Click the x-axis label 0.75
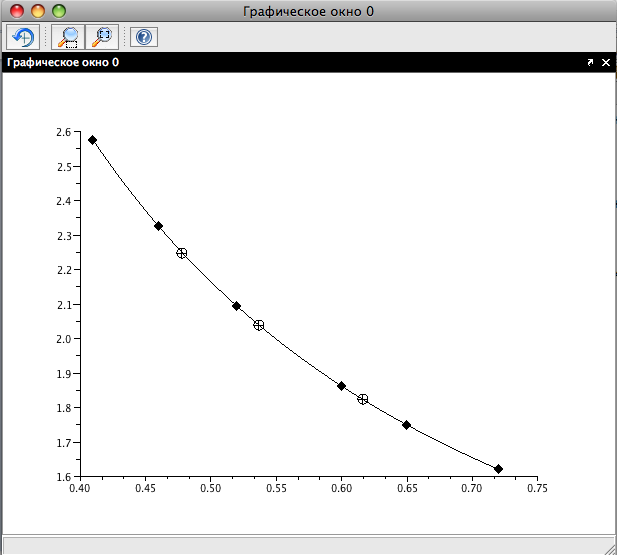The width and height of the screenshot is (617, 555). click(x=537, y=488)
